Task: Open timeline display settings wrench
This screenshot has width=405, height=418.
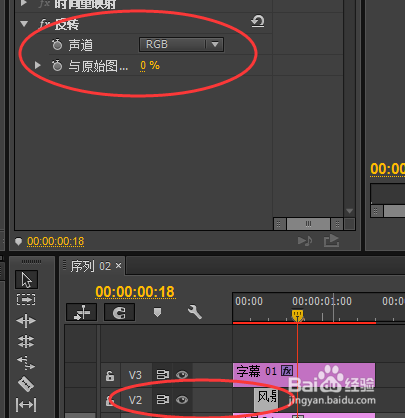Action: 195,312
